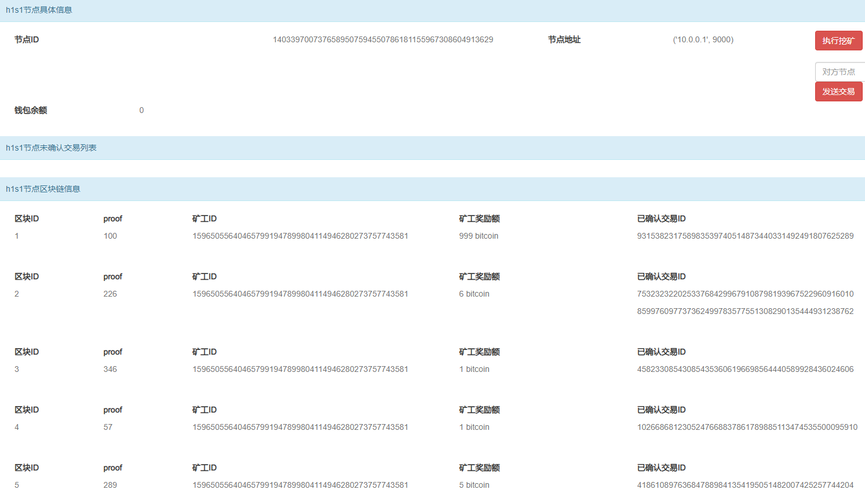Select transaction ID starting with 45823308
The width and height of the screenshot is (865, 504).
746,369
